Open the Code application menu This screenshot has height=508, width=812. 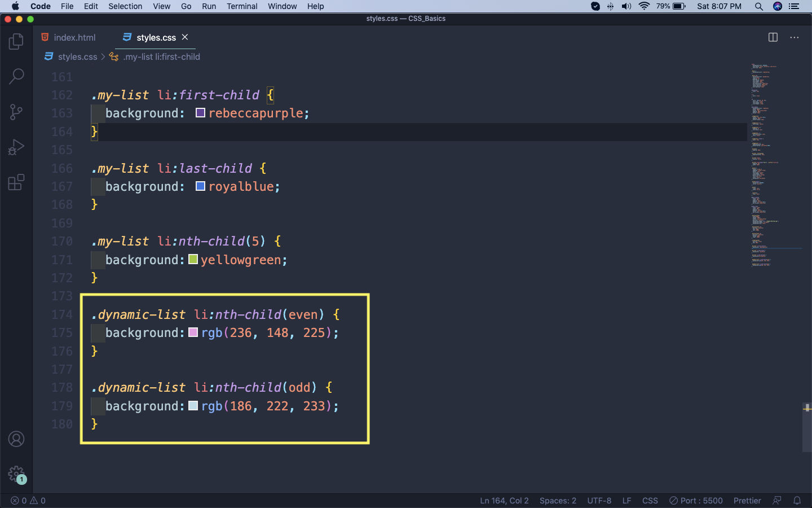coord(41,6)
